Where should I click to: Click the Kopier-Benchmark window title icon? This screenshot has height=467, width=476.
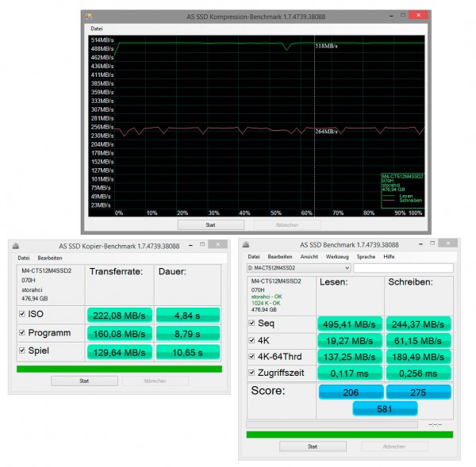click(x=16, y=246)
